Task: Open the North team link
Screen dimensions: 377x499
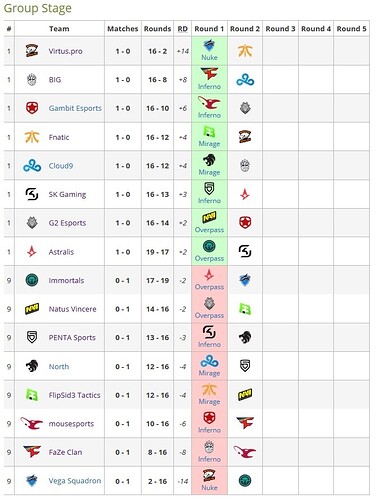Action: [x=59, y=366]
